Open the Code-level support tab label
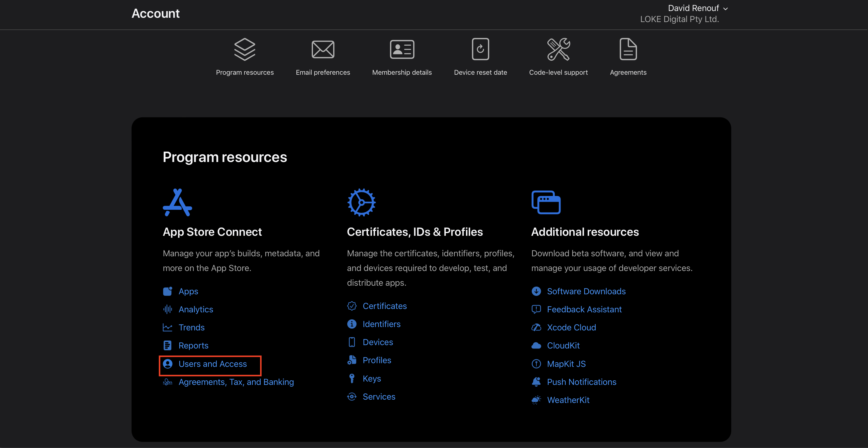The height and width of the screenshot is (448, 868). click(558, 72)
